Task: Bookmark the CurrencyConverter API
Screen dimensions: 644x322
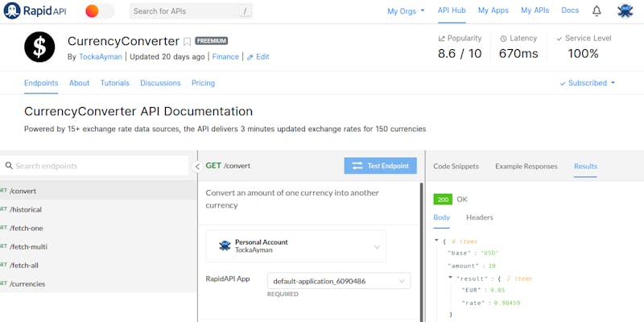Action: [x=188, y=42]
